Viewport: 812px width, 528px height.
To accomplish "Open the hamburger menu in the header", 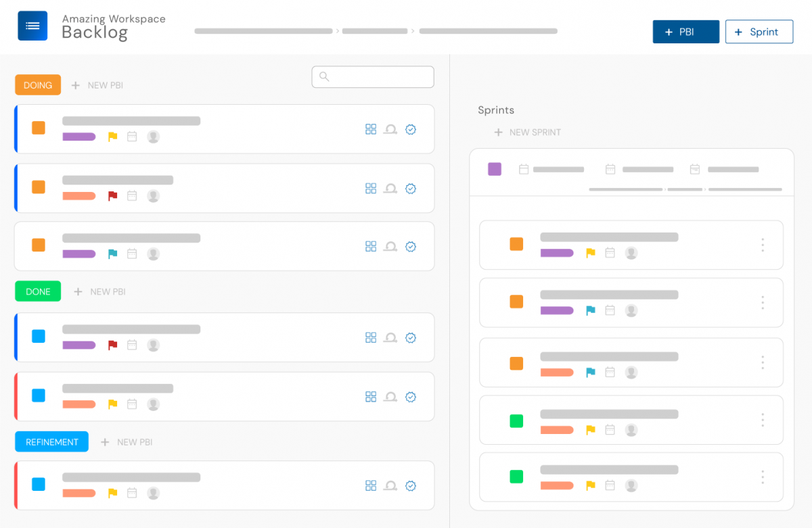I will point(32,26).
